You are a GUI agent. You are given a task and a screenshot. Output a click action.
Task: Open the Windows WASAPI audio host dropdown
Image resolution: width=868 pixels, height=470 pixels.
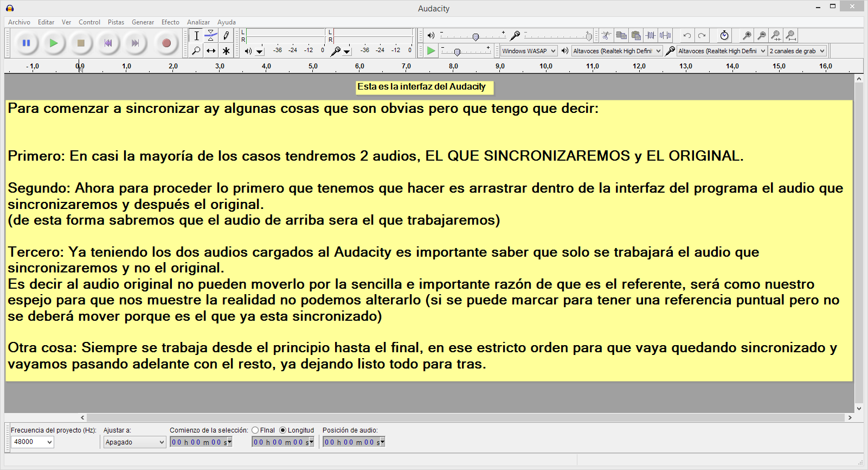(x=529, y=51)
